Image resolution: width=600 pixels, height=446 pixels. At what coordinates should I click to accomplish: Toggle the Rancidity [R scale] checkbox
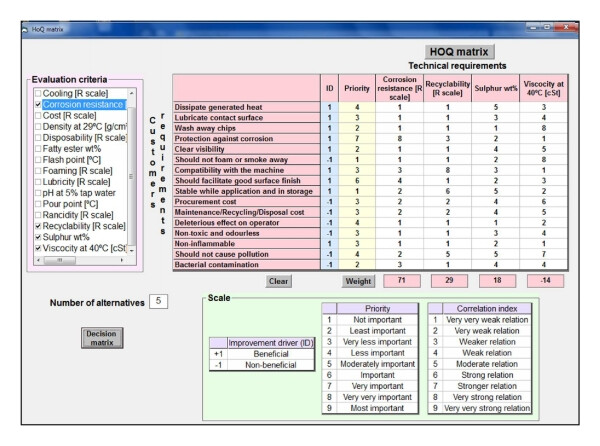click(38, 215)
